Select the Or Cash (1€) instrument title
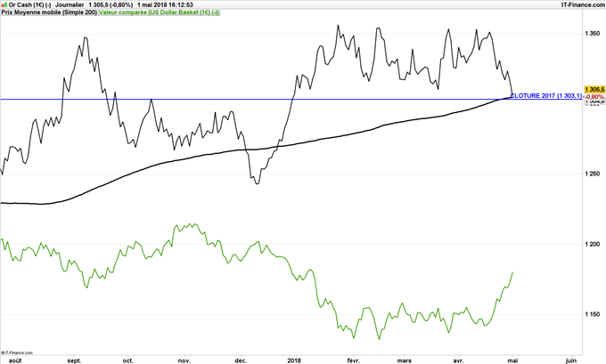The width and height of the screenshot is (606, 364). 29,5
